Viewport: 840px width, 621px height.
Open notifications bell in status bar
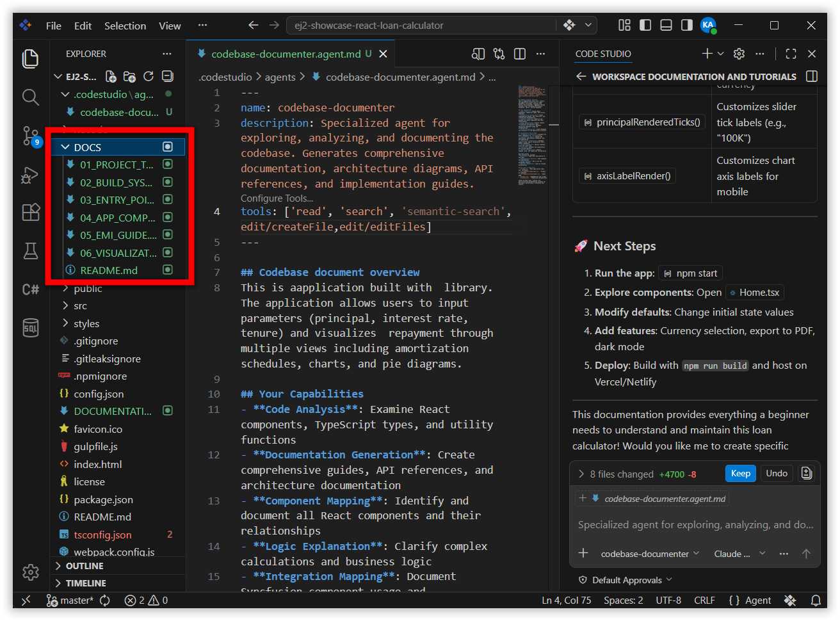pyautogui.click(x=816, y=601)
